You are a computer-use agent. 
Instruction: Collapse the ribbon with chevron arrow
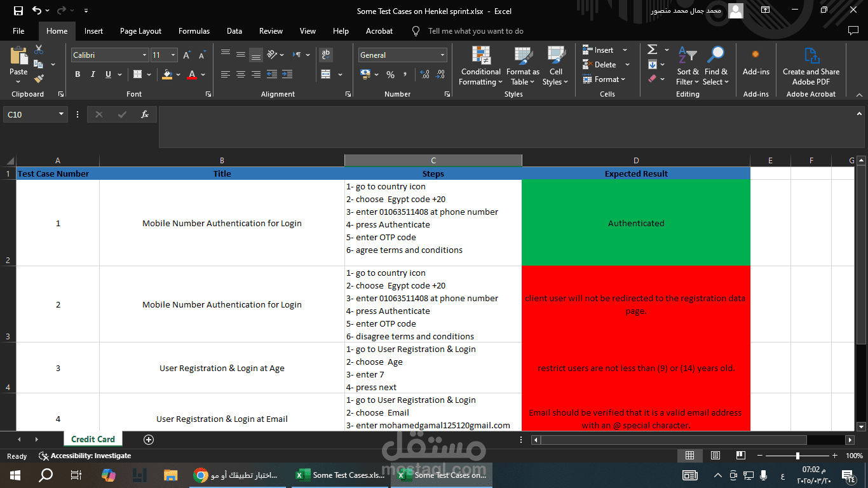coord(859,94)
